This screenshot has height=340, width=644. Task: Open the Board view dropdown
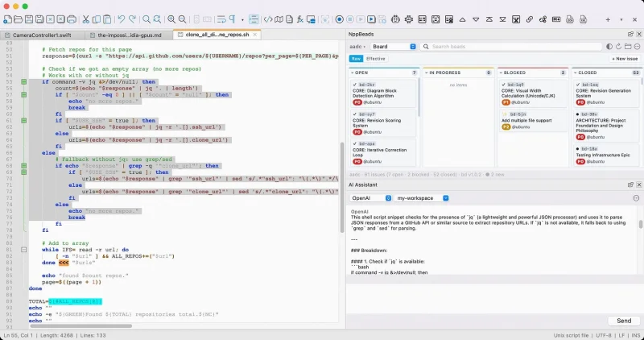[393, 47]
